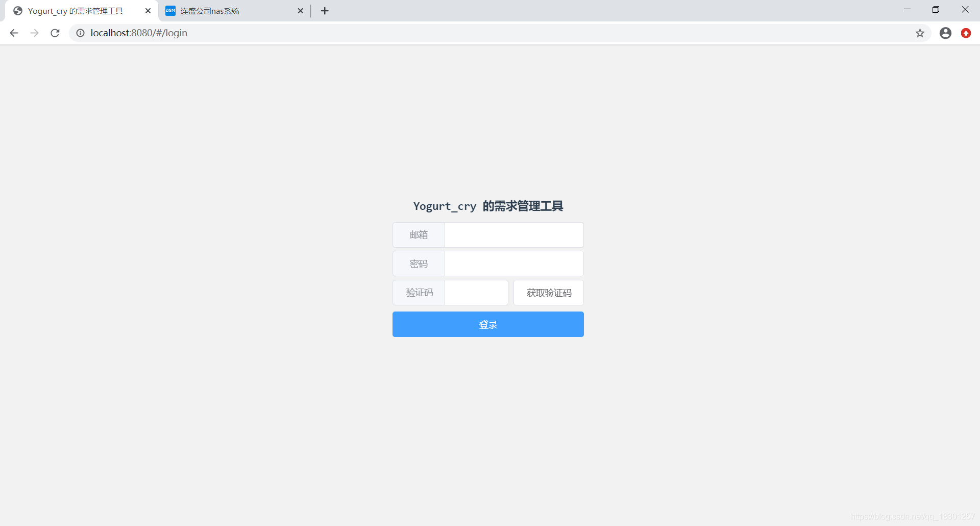This screenshot has height=526, width=980.
Task: Click the 验证码 label box
Action: [x=419, y=293]
